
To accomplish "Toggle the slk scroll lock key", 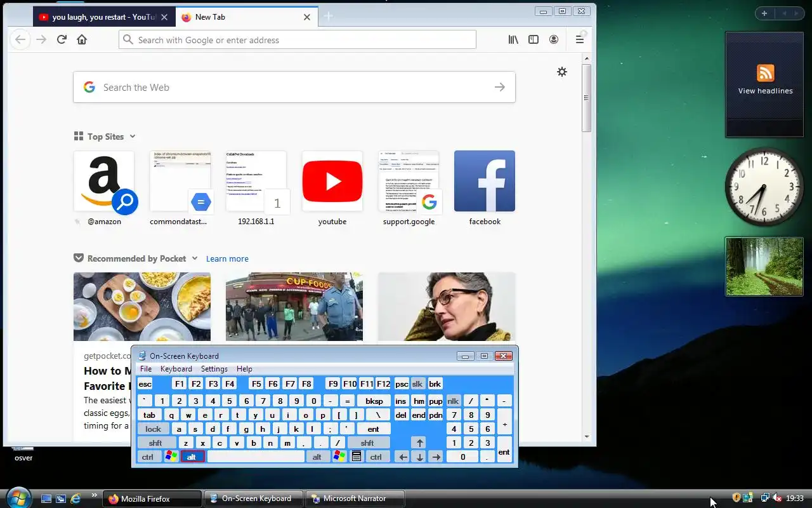I will click(x=417, y=384).
